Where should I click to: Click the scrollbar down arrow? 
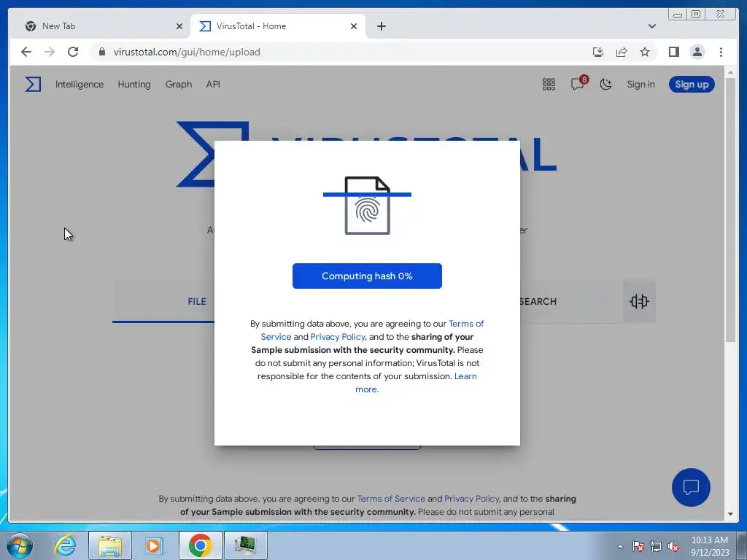(730, 514)
